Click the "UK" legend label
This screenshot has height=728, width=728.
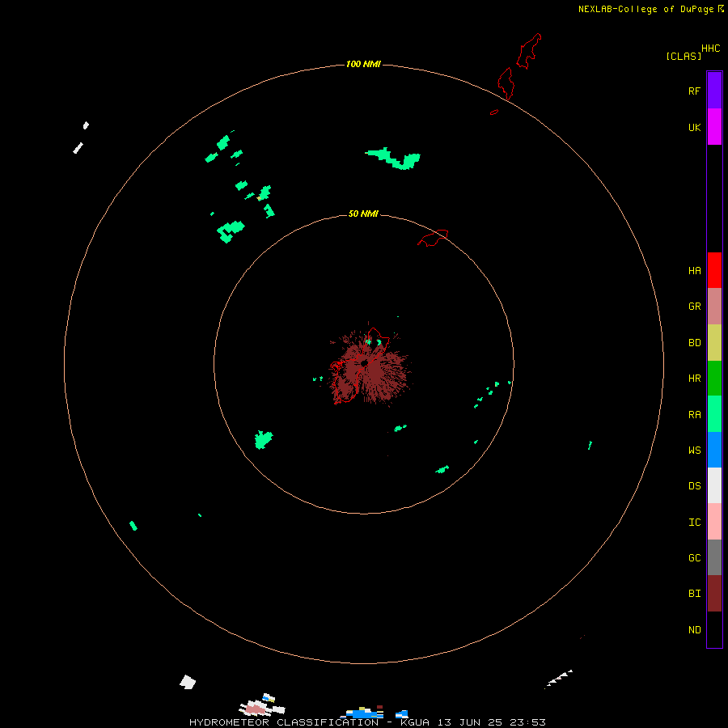(x=695, y=127)
